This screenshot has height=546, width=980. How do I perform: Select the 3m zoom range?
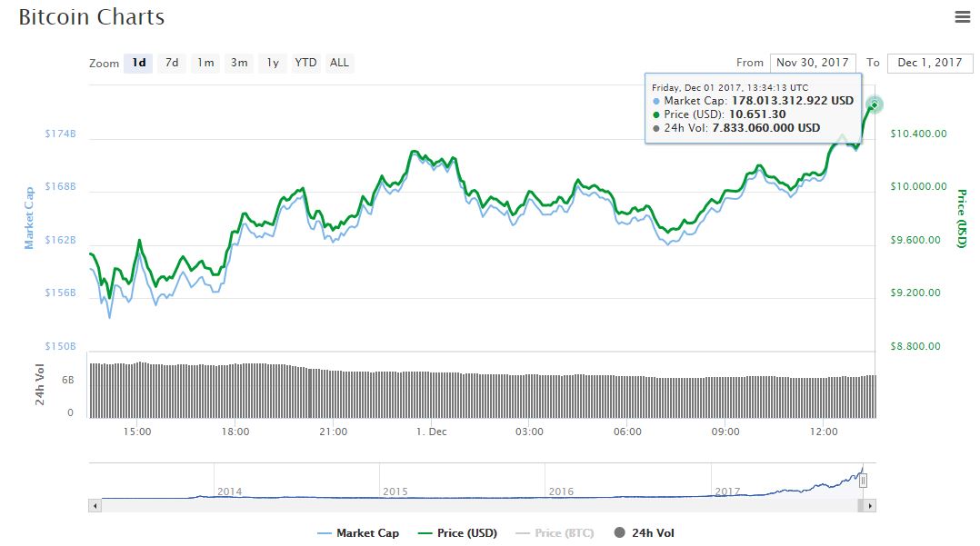239,63
